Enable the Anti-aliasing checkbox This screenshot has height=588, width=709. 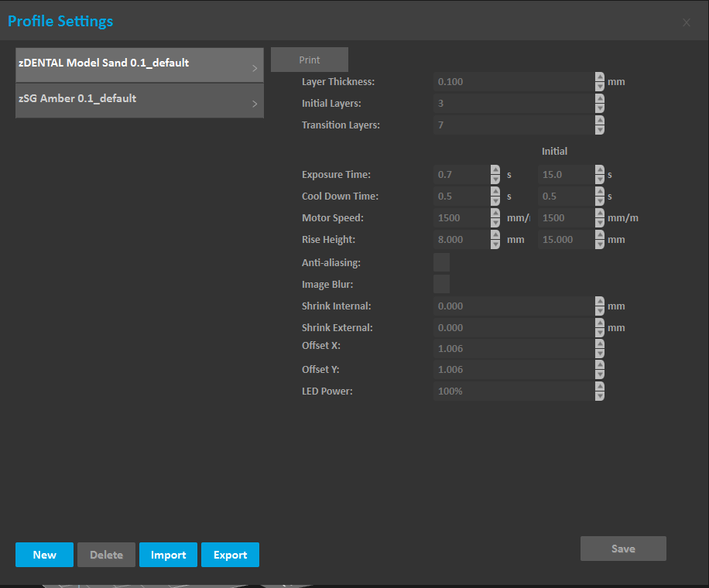tap(442, 262)
